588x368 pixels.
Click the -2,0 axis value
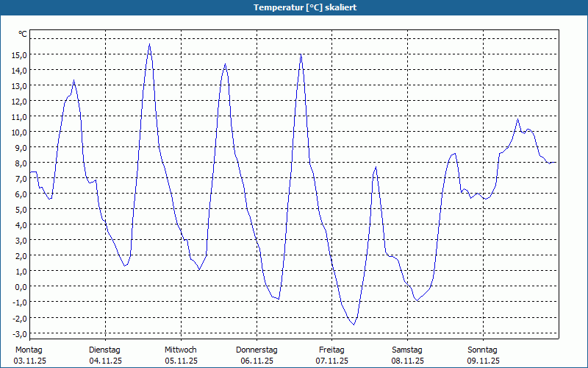20,318
